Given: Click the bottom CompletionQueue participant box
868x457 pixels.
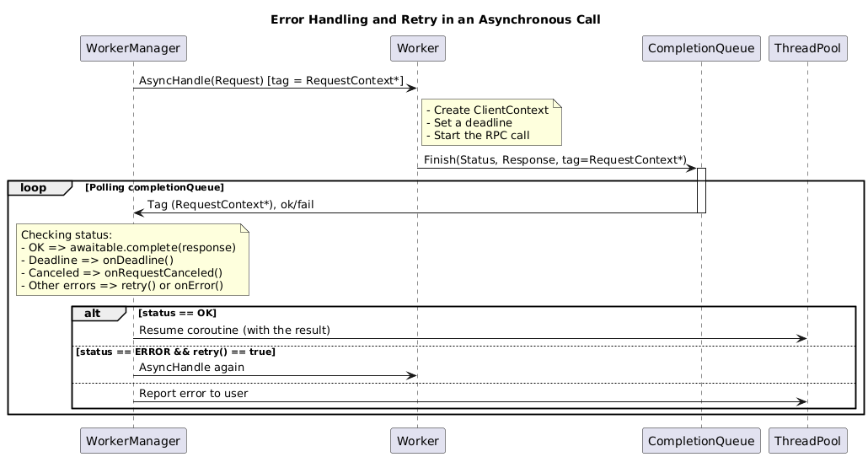Looking at the screenshot, I should (700, 440).
